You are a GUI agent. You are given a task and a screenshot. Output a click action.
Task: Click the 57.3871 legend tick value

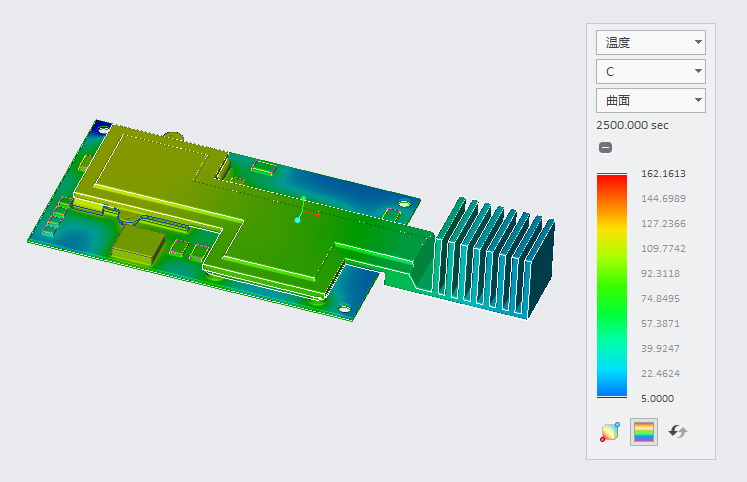click(x=663, y=323)
